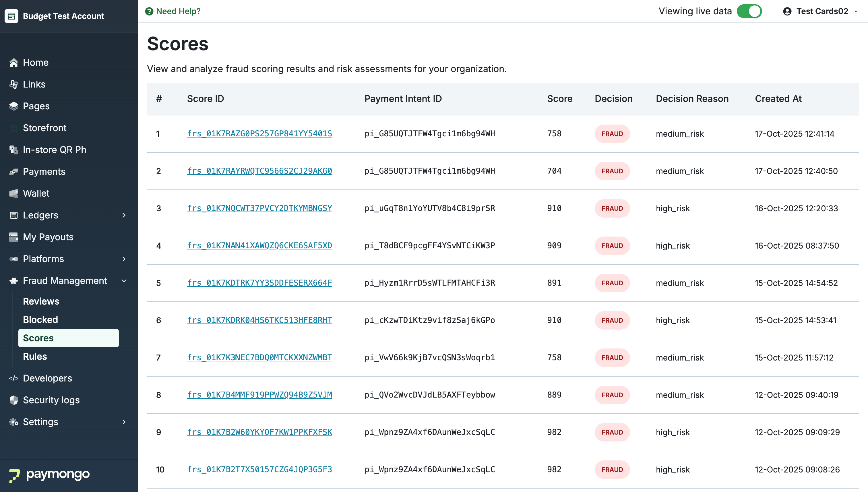Click the FRAUD badge in row 3
The height and width of the screenshot is (492, 868).
coord(612,208)
